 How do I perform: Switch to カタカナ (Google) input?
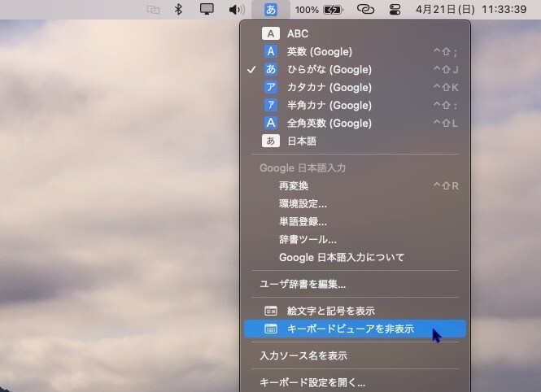(x=355, y=87)
